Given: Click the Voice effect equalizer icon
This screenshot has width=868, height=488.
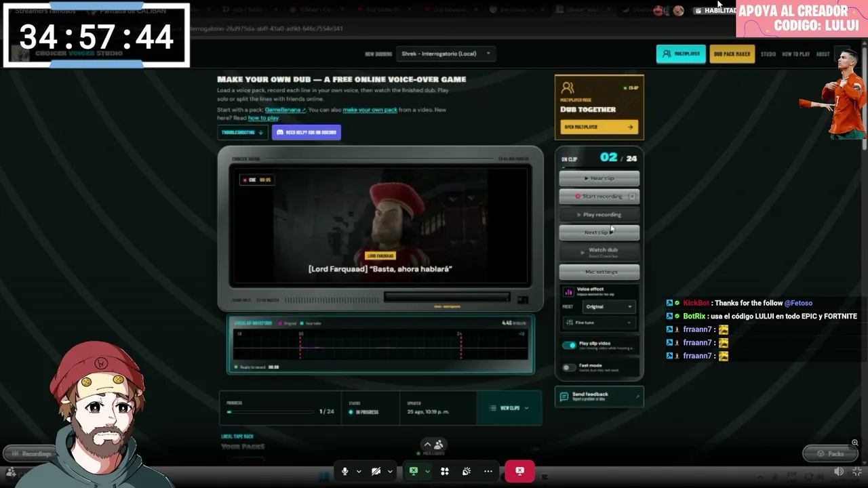Looking at the screenshot, I should [x=568, y=291].
